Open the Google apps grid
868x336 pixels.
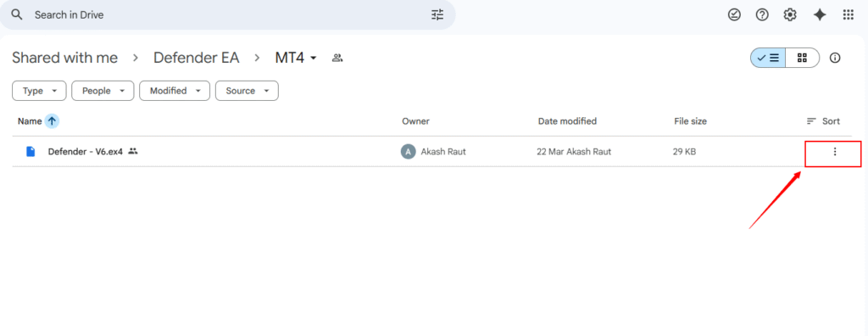[x=848, y=15]
